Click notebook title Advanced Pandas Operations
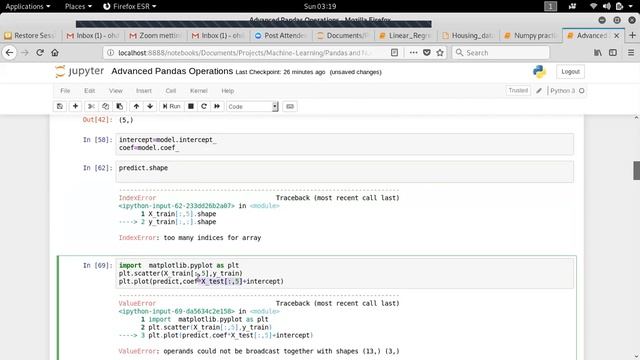Image resolution: width=640 pixels, height=360 pixels. 172,71
